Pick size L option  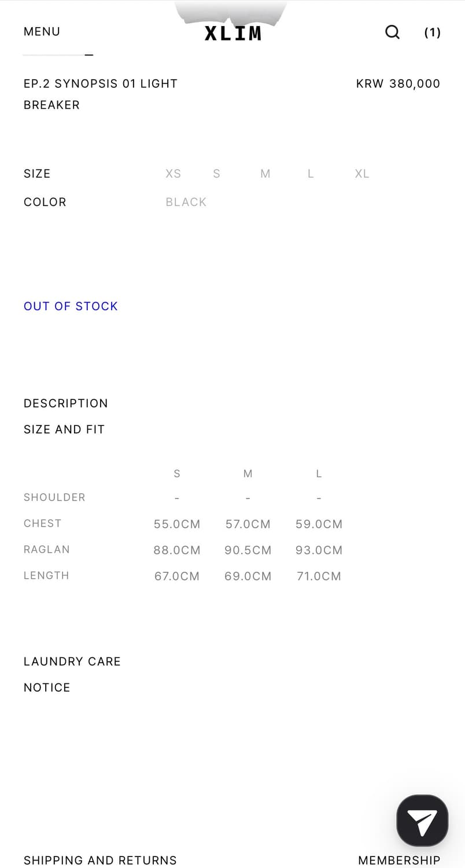tap(311, 174)
